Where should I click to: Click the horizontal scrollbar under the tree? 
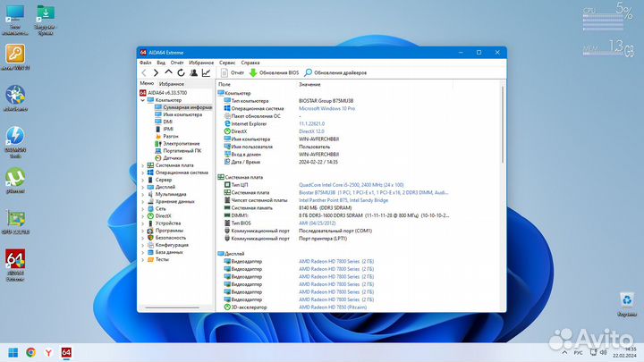172,307
